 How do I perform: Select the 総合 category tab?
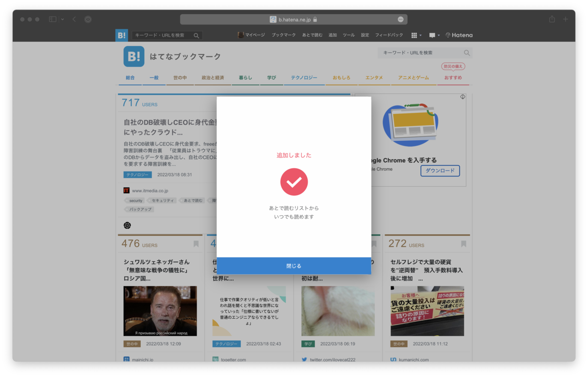pyautogui.click(x=130, y=77)
